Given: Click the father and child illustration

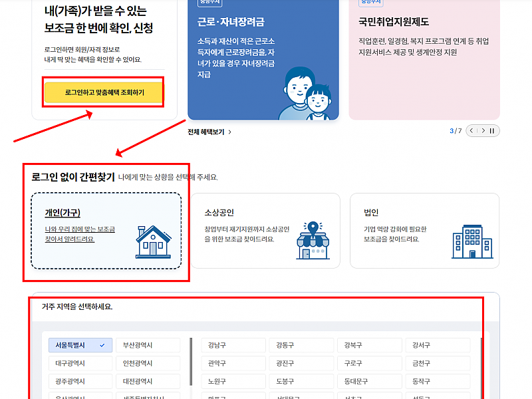Looking at the screenshot, I should 304,95.
